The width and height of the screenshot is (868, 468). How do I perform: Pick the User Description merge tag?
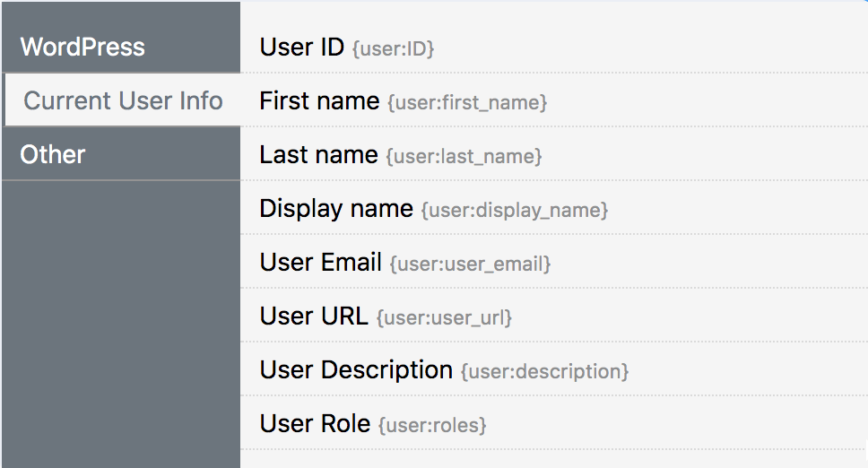(x=554, y=369)
